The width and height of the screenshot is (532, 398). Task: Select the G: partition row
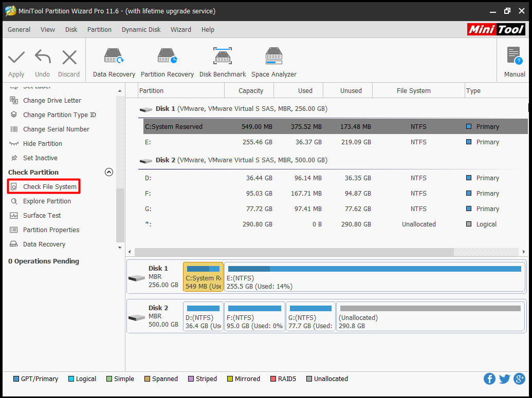click(x=335, y=209)
